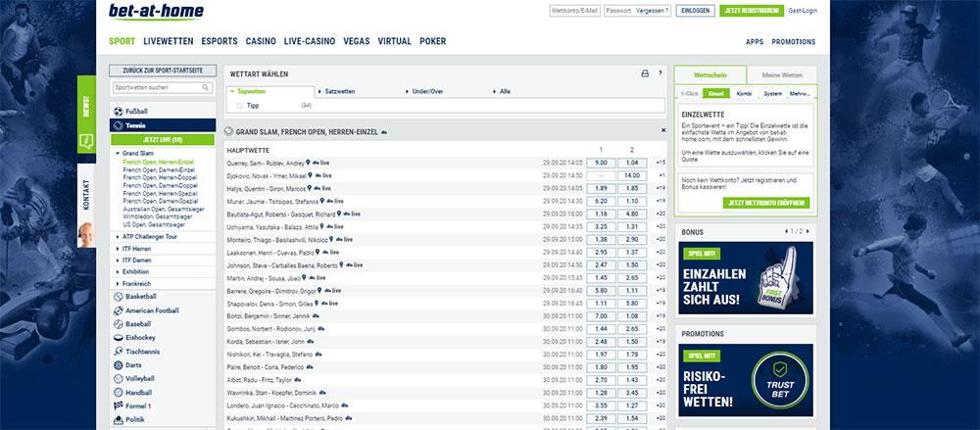Select the System bet tab
The height and width of the screenshot is (430, 980).
click(x=772, y=94)
